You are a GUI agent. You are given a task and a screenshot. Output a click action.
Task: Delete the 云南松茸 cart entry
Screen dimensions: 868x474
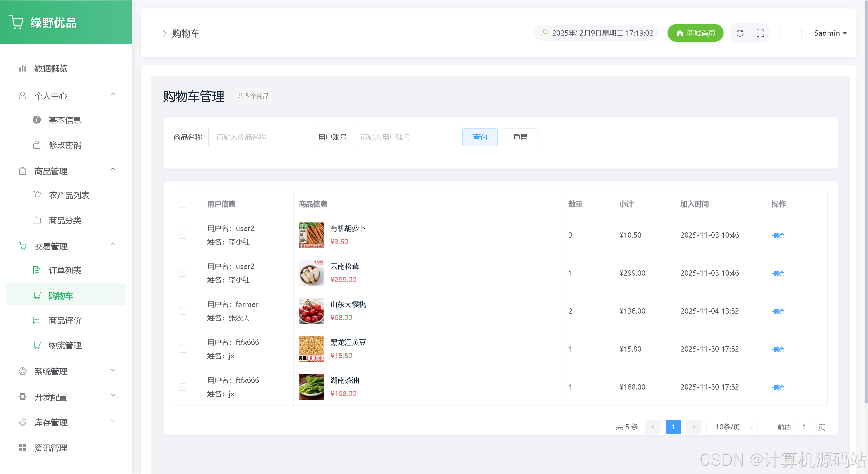coord(778,273)
